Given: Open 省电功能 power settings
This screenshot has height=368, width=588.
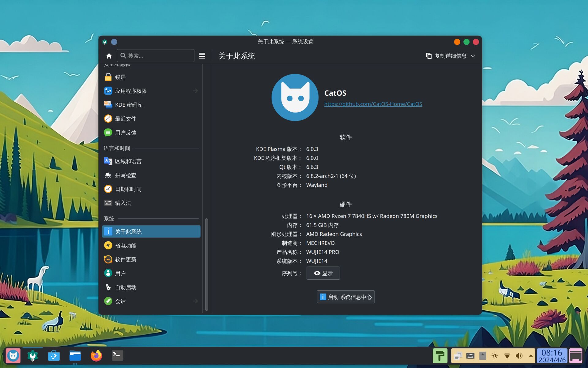Looking at the screenshot, I should click(x=151, y=245).
